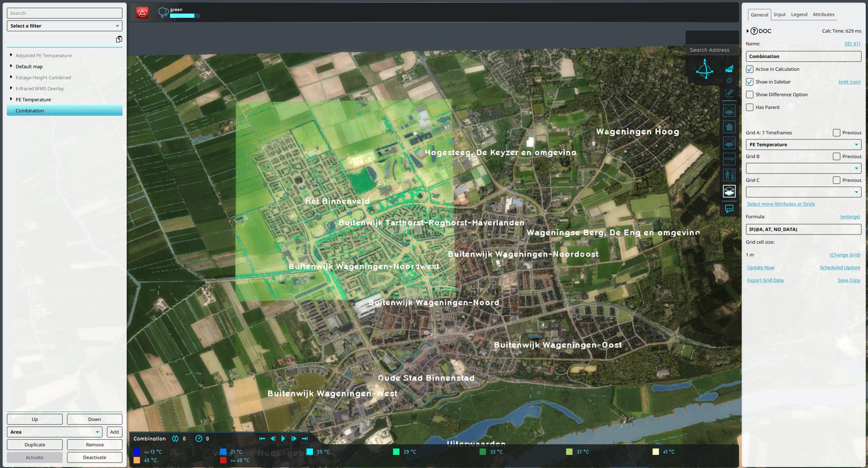Open the Grid A PE Temperature dropdown
The image size is (868, 468).
tap(803, 145)
